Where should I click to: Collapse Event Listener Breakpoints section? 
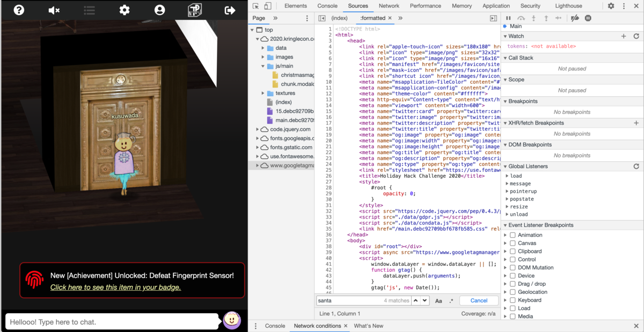(x=505, y=225)
